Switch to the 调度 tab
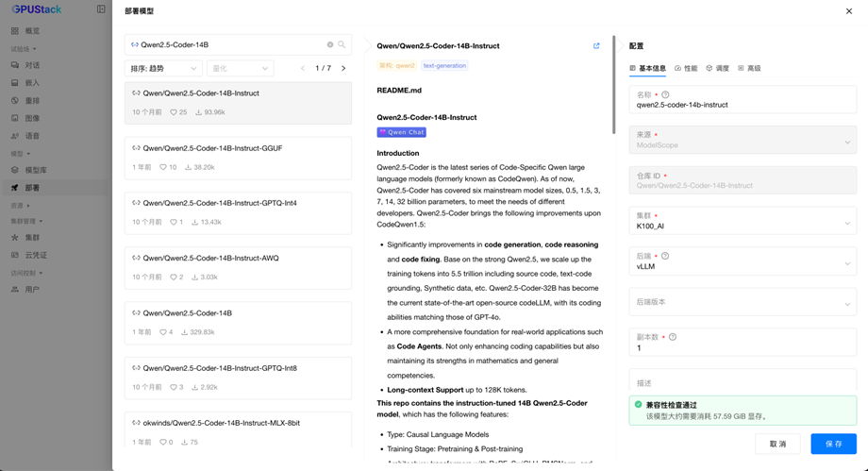This screenshot has width=868, height=471. coord(717,68)
